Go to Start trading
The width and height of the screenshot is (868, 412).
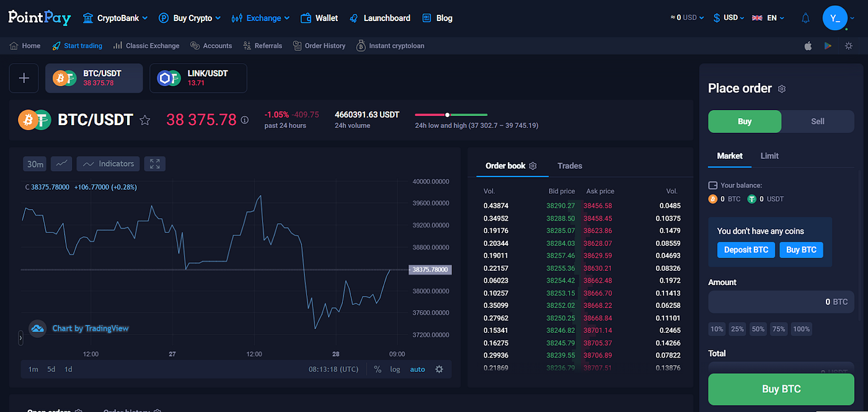[76, 46]
